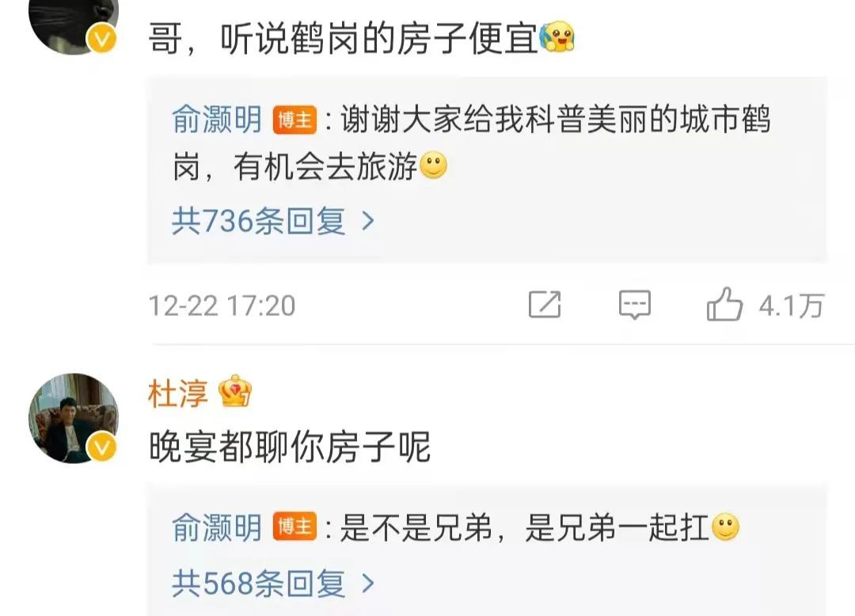
Task: Tap the 4.1万 like count
Action: pyautogui.click(x=791, y=306)
